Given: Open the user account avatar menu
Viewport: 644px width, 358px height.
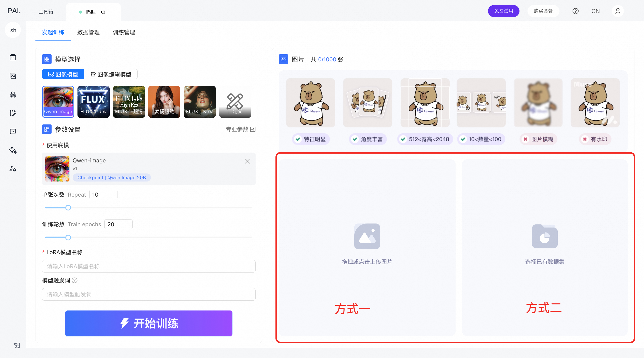Looking at the screenshot, I should click(618, 11).
